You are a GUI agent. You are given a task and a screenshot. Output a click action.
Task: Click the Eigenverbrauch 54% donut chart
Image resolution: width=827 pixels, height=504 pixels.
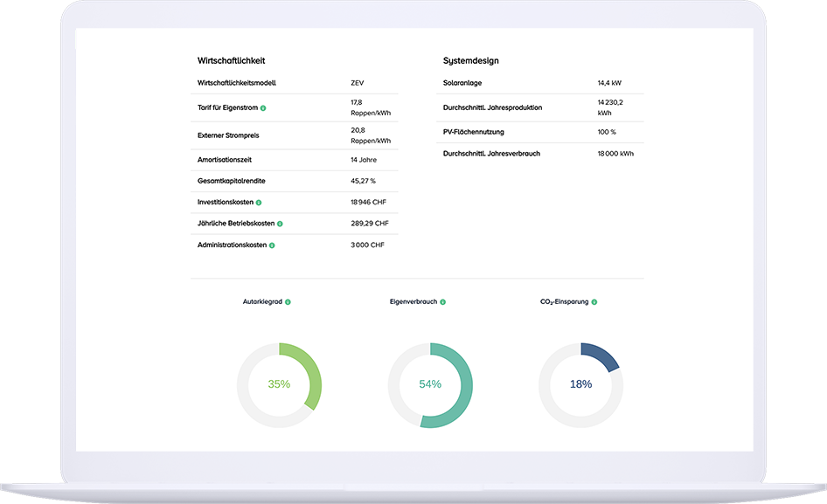coord(430,385)
